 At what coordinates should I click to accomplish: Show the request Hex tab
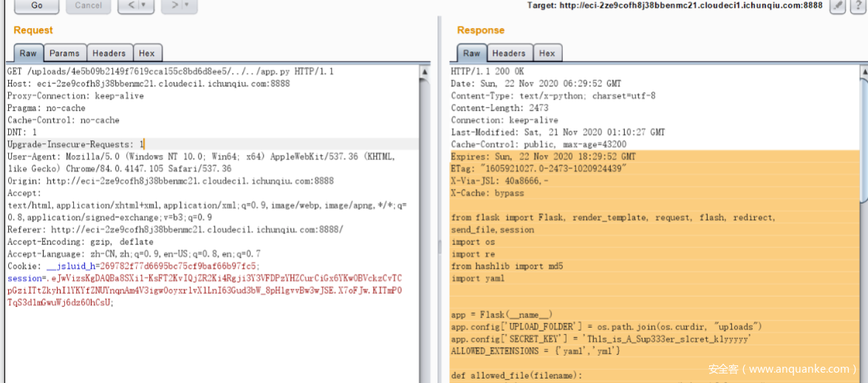[147, 53]
